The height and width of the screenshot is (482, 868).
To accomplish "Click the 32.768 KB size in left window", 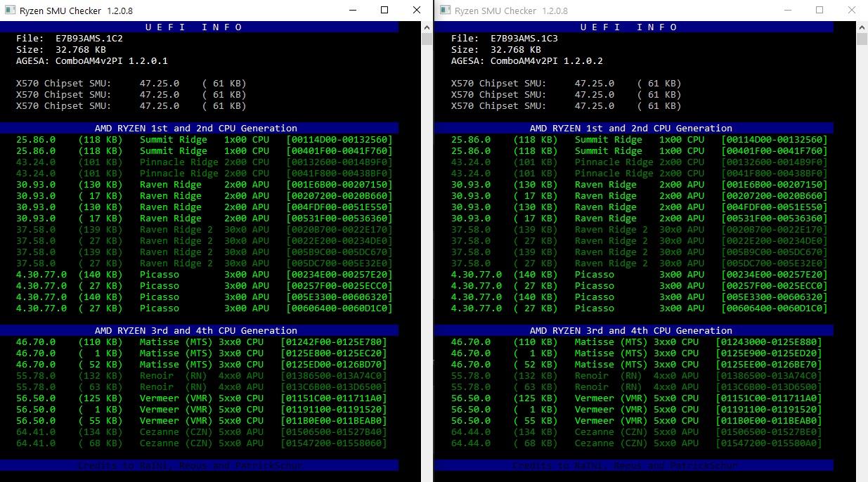I will click(x=81, y=49).
